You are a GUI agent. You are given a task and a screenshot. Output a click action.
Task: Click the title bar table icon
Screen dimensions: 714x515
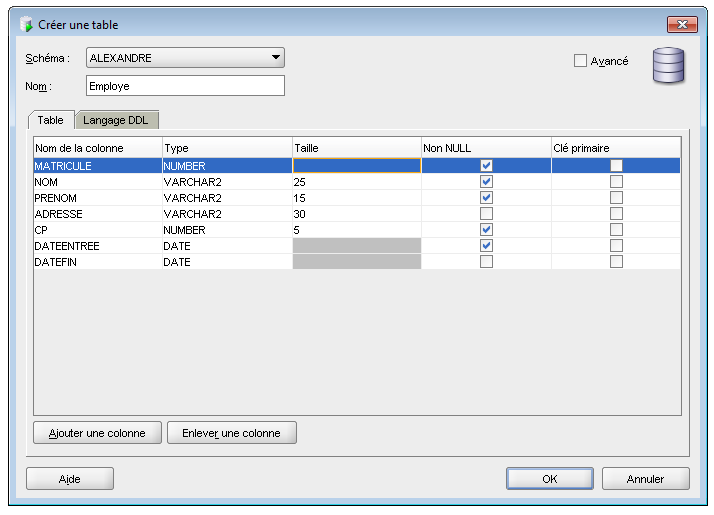point(26,24)
